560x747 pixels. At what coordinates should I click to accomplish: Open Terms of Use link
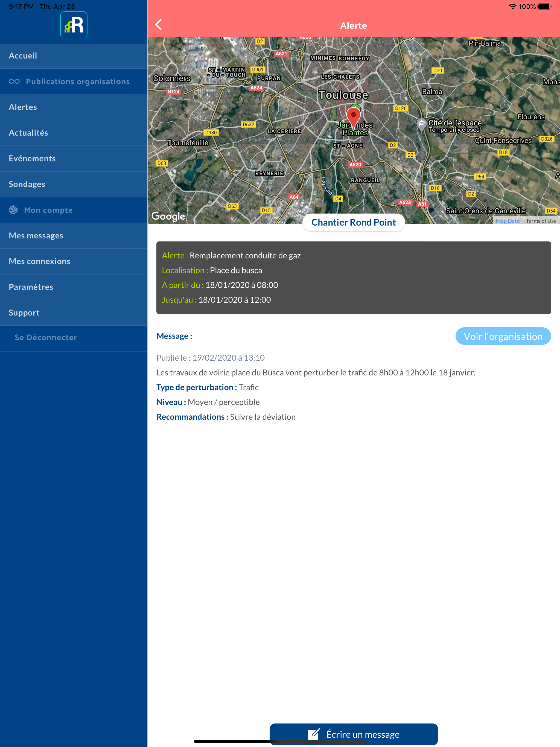(x=541, y=221)
